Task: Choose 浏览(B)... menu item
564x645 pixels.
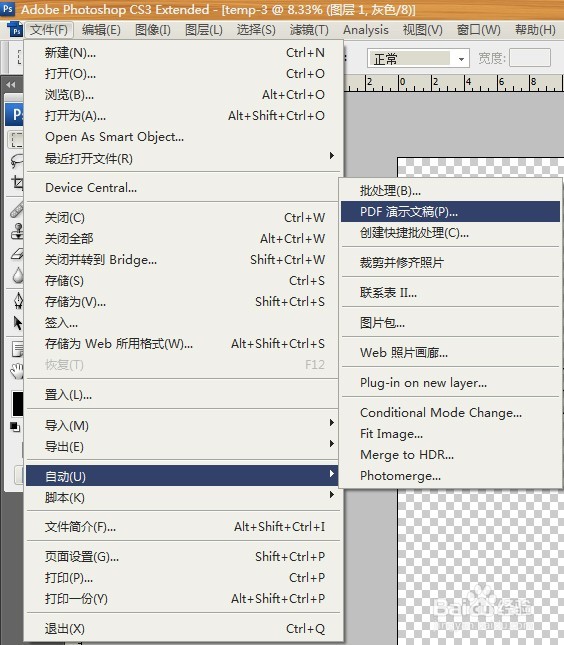Action: (x=183, y=95)
